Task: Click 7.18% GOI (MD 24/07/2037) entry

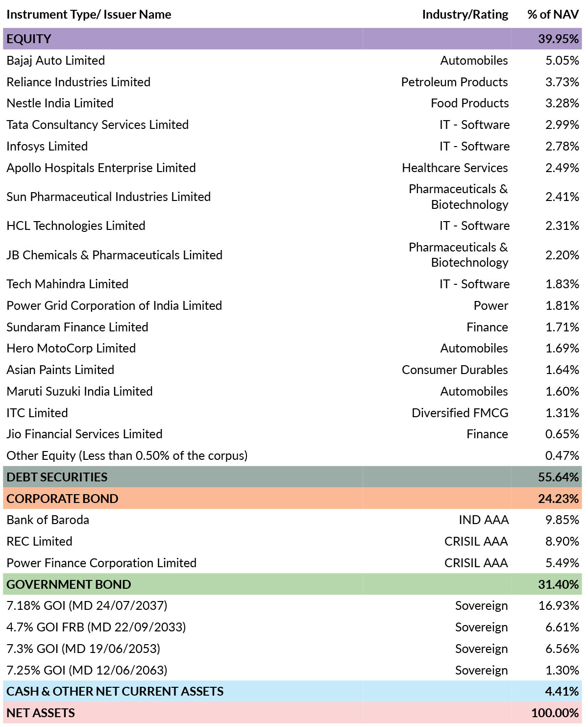Action: click(87, 606)
